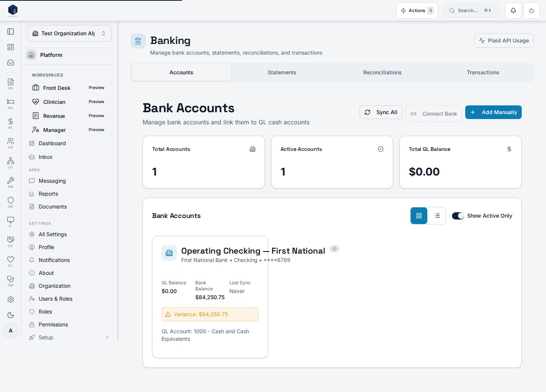Open the Manager workspace
The image size is (546, 392).
(x=69, y=130)
